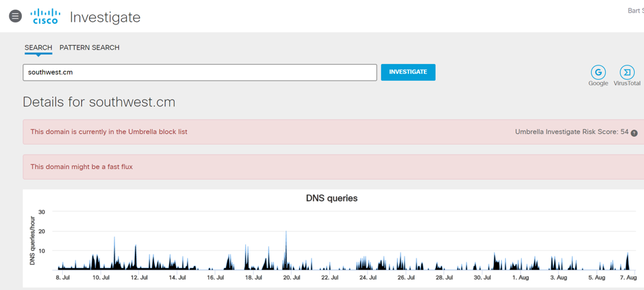
Task: Click the DNS queries chart title
Action: coord(332,198)
